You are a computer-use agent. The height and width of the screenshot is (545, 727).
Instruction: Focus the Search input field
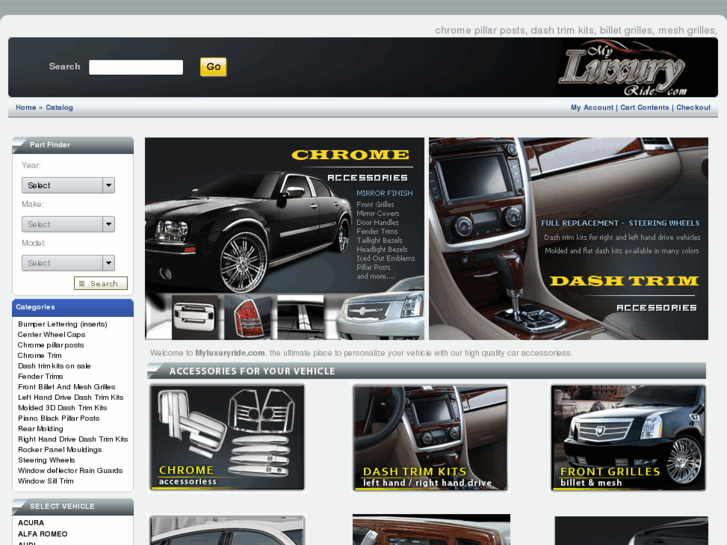click(136, 67)
